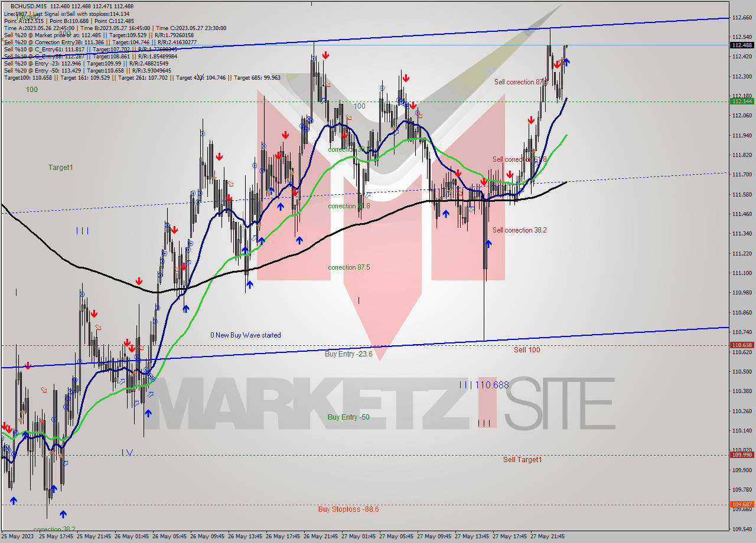Click the green price tag 112.144
Screen dimensions: 756x543
click(x=742, y=101)
